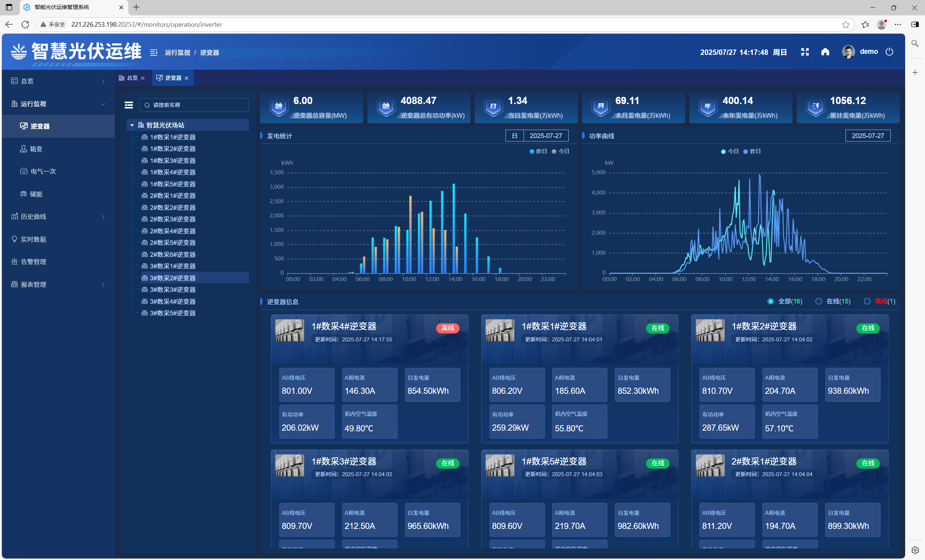Select the 在线(15) radio filter
Screen dimensions: 925x560
click(x=818, y=301)
